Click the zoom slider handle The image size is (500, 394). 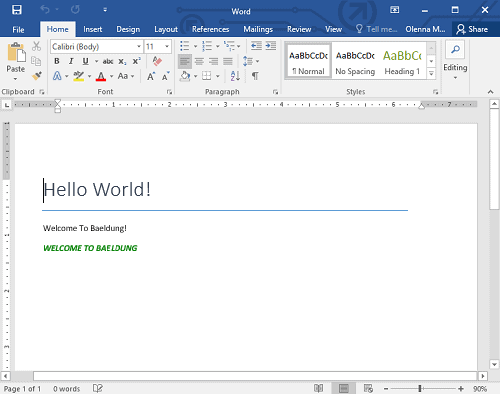click(x=420, y=388)
